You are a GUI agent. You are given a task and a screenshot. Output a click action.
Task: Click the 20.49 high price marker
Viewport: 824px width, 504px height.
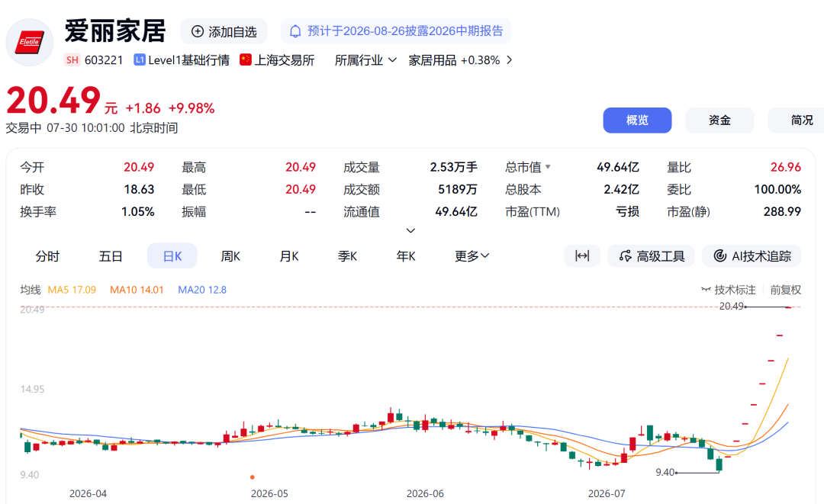(x=732, y=306)
